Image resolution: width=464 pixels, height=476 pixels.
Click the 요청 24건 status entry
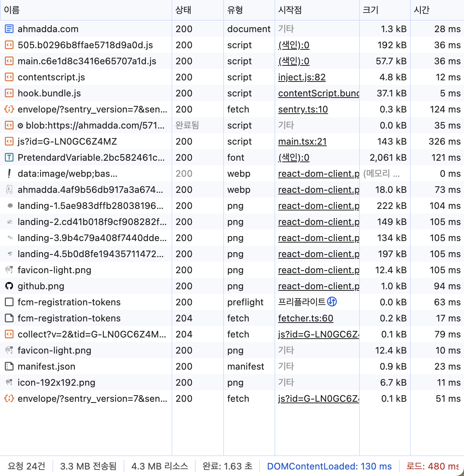tap(26, 466)
